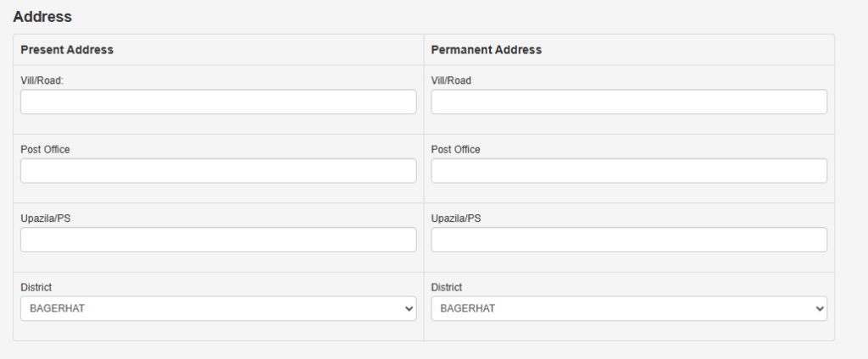The width and height of the screenshot is (868, 359).
Task: Open the Permanent Address District dropdown
Action: pos(629,308)
